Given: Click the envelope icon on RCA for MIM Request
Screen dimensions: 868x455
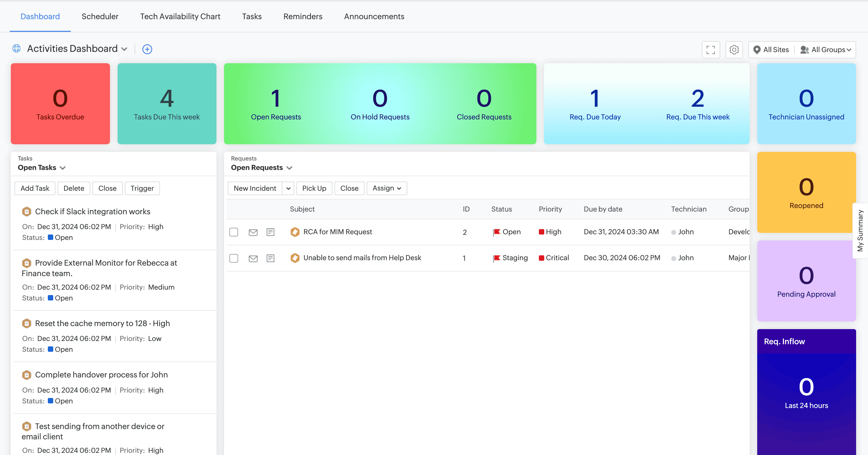Looking at the screenshot, I should 253,232.
